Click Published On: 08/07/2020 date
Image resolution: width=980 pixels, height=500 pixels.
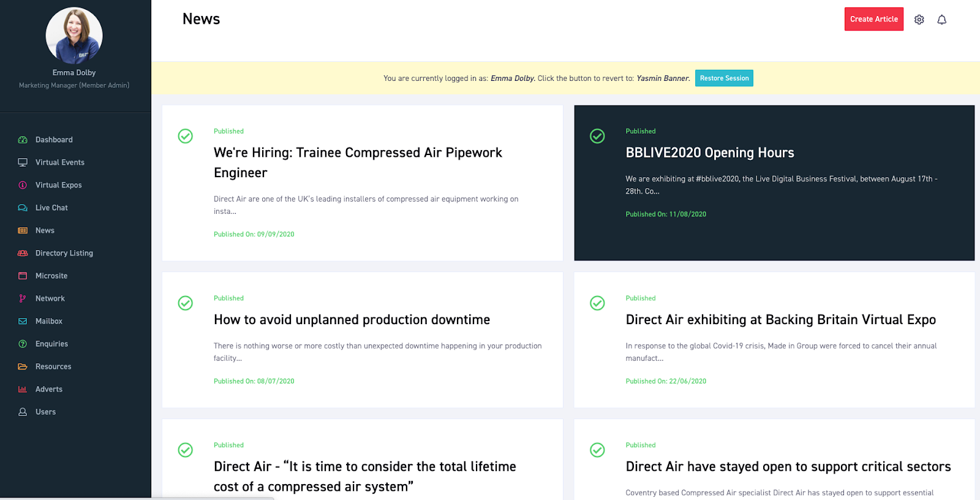point(254,381)
